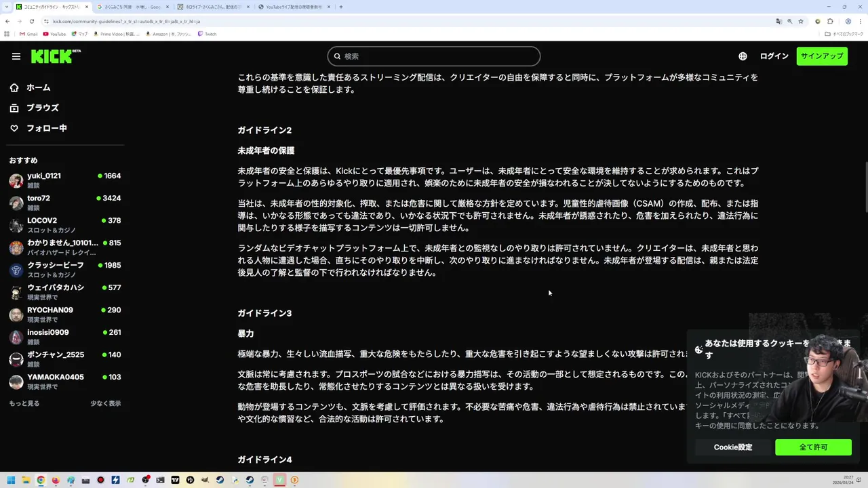868x488 pixels.
Task: Open YAMAOKA0405 channel
Action: pos(64,382)
